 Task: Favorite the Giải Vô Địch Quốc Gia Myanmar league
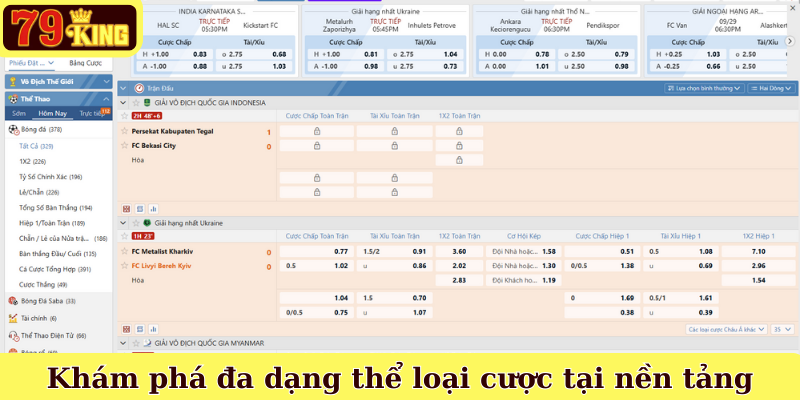click(x=136, y=343)
